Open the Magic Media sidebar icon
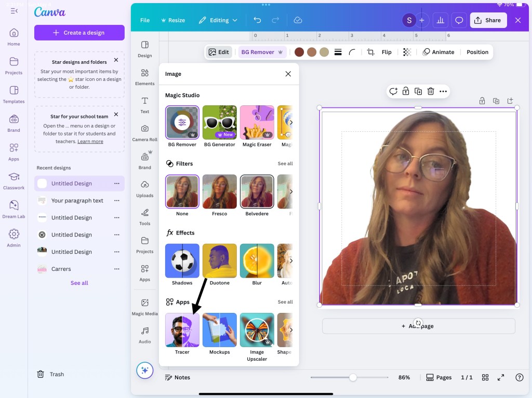Image resolution: width=532 pixels, height=398 pixels. [144, 307]
